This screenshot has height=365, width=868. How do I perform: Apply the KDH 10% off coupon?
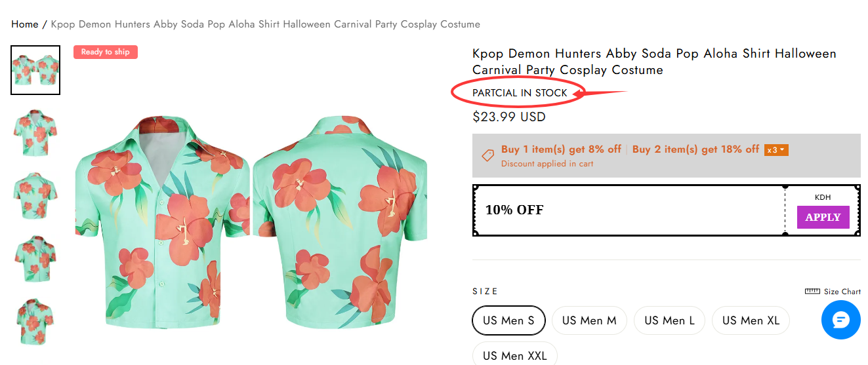tap(823, 218)
